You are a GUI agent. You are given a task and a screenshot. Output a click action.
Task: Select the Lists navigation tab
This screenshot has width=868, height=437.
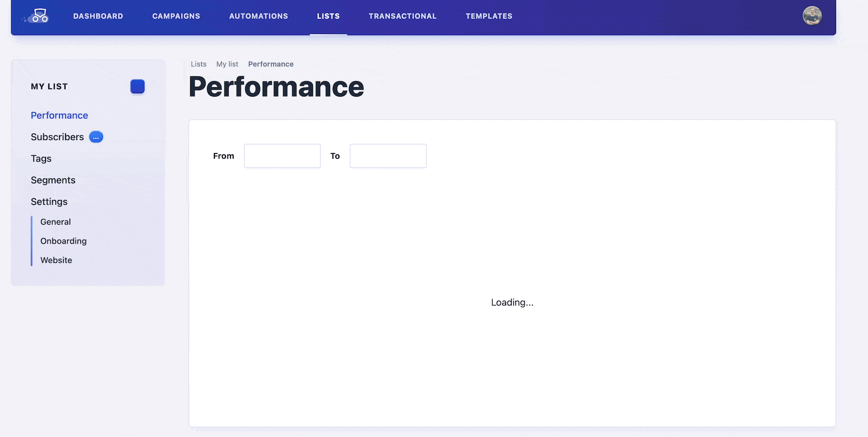[329, 16]
